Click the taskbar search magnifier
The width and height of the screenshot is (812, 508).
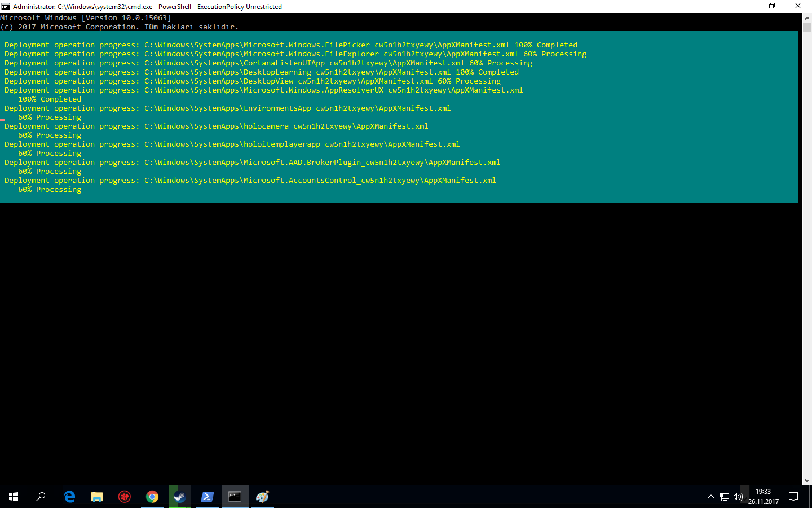point(41,497)
